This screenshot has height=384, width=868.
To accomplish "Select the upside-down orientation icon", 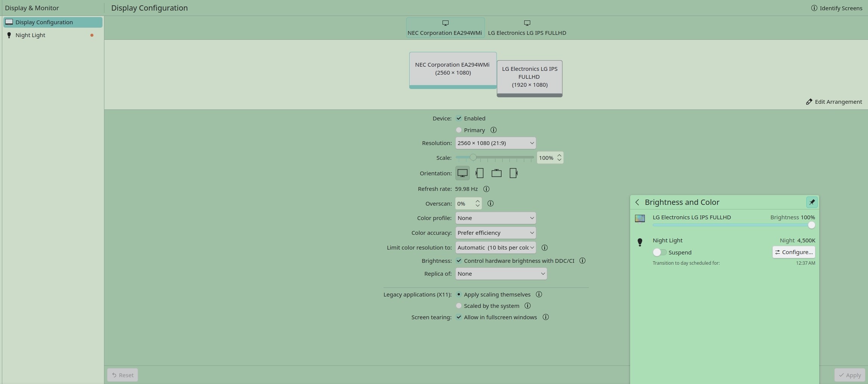I will (x=496, y=173).
